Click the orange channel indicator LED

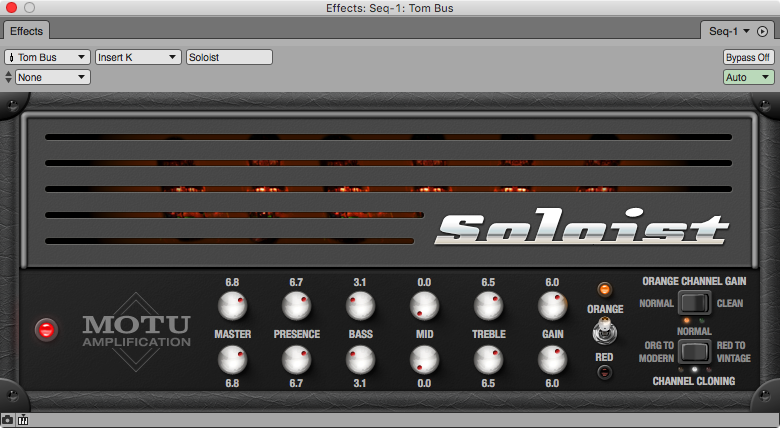pyautogui.click(x=604, y=289)
